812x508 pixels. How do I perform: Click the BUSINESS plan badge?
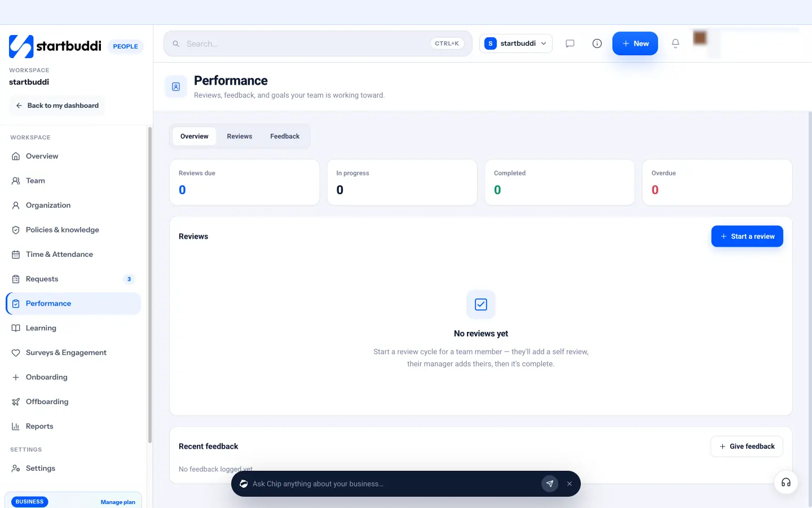tap(29, 502)
